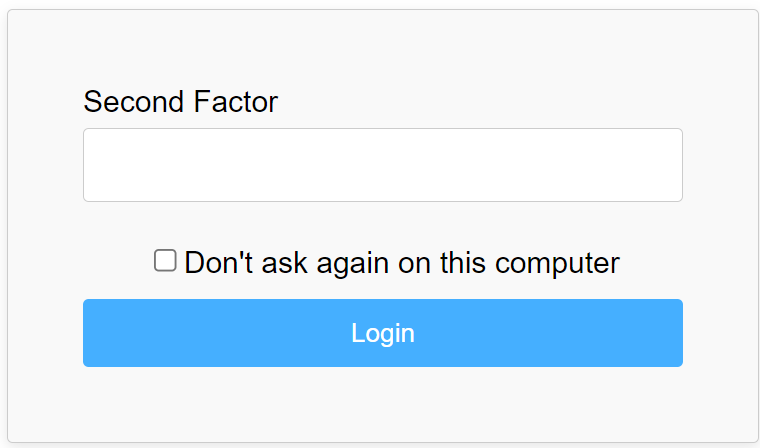Image resolution: width=760 pixels, height=448 pixels.
Task: Click the Second Factor label text
Action: (x=180, y=102)
